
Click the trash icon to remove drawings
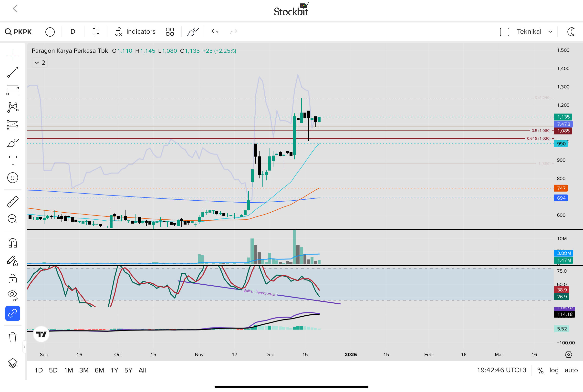coord(12,337)
